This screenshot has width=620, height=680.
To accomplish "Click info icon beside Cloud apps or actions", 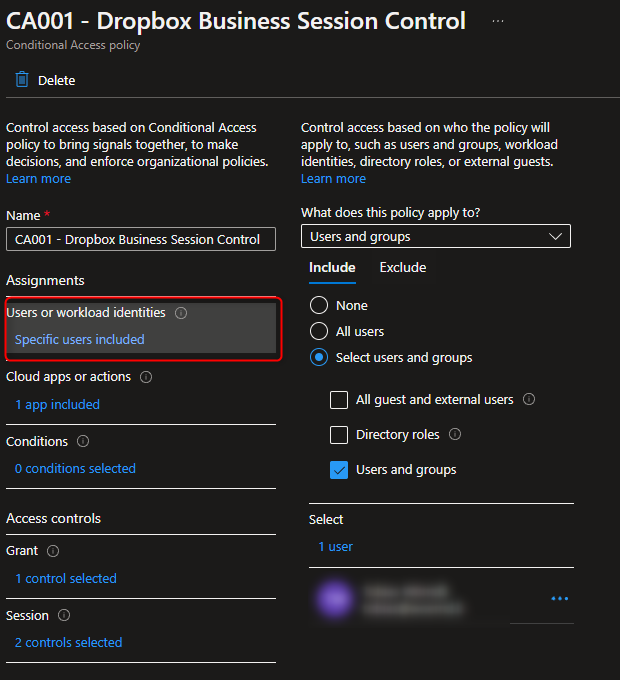I will coord(146,377).
